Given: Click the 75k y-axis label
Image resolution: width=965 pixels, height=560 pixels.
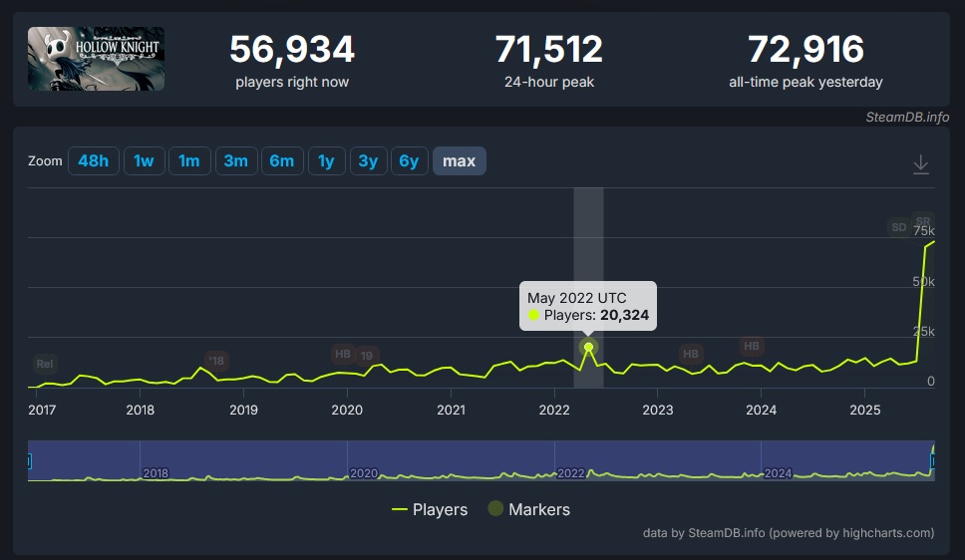Looking at the screenshot, I should click(x=924, y=231).
